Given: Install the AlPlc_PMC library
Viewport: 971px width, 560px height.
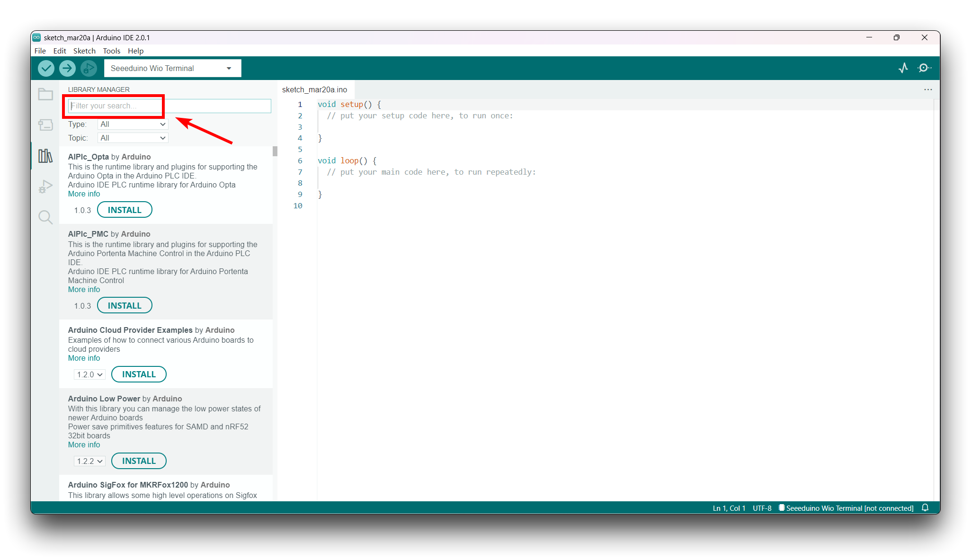Looking at the screenshot, I should [125, 305].
